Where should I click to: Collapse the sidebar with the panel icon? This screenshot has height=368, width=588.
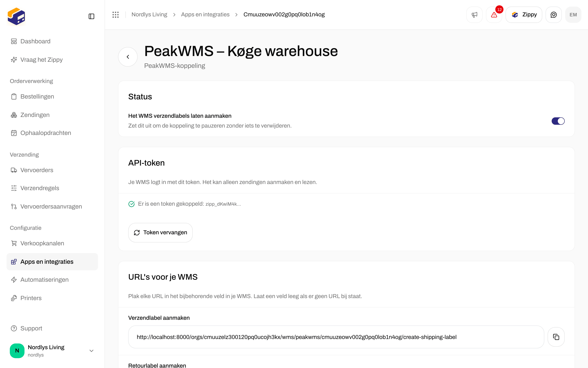pos(91,16)
